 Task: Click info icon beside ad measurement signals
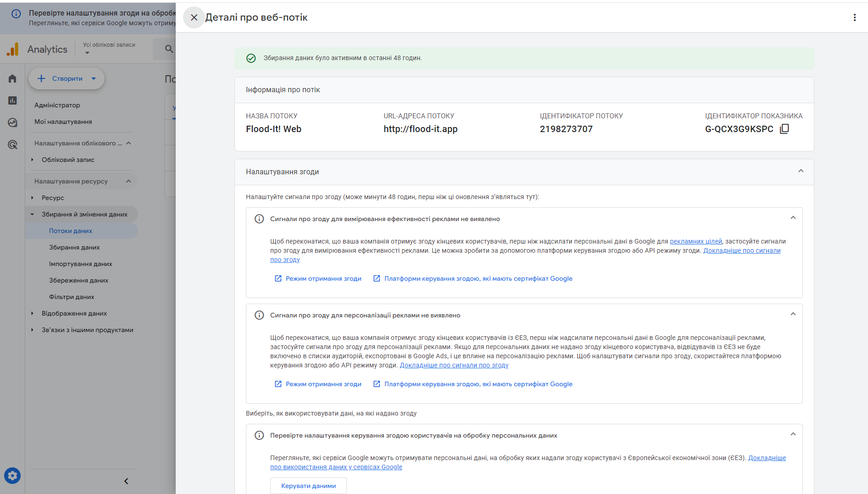pos(259,219)
